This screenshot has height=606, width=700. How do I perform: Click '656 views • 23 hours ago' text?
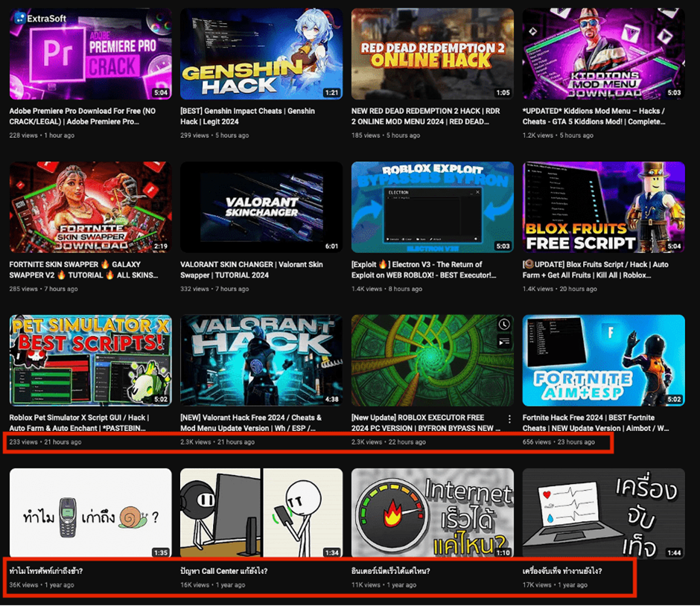(559, 441)
